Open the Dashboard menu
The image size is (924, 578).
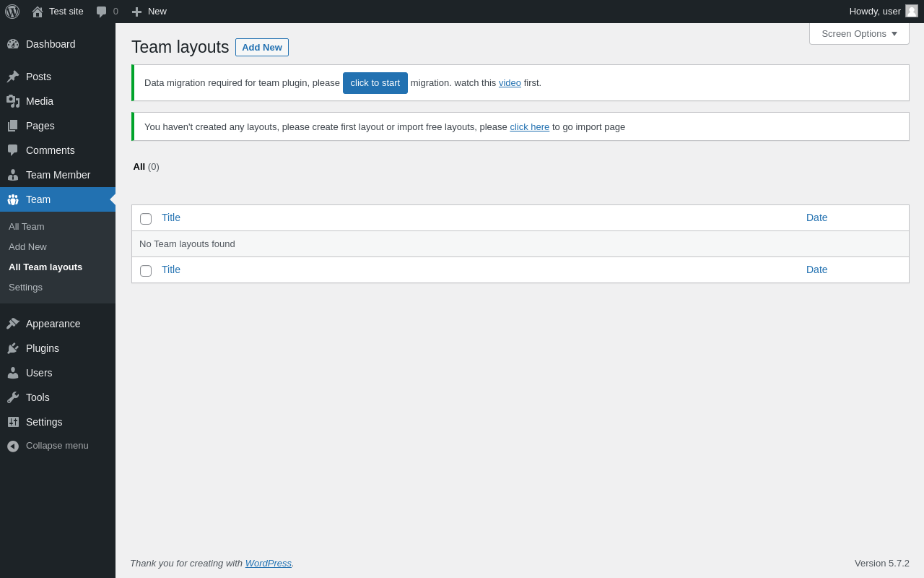click(58, 44)
